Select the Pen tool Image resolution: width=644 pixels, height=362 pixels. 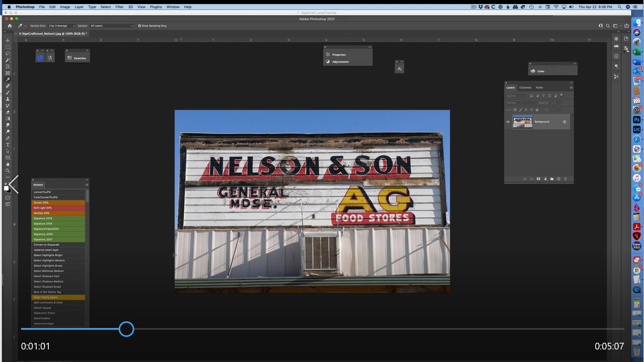pyautogui.click(x=7, y=138)
